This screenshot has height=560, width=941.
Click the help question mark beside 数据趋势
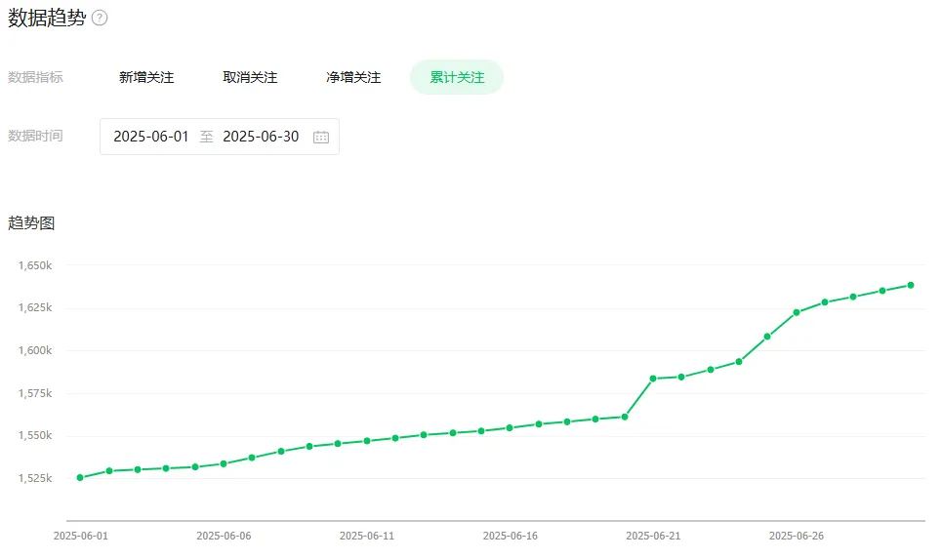[100, 18]
